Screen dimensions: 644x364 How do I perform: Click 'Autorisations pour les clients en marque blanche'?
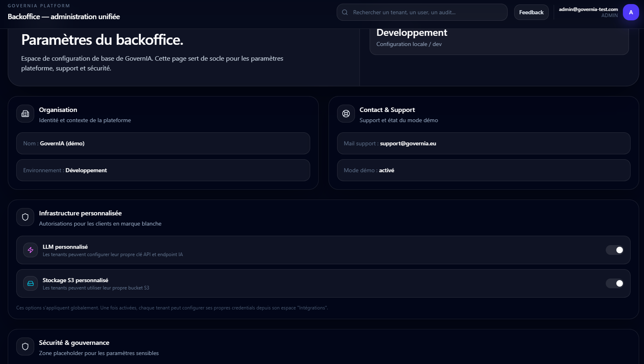(x=100, y=224)
